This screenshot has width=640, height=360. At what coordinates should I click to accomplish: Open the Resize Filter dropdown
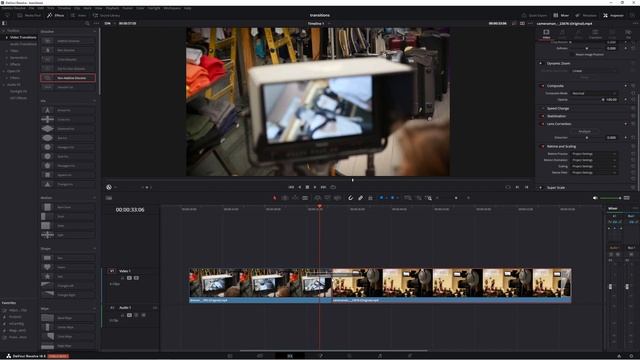[594, 173]
